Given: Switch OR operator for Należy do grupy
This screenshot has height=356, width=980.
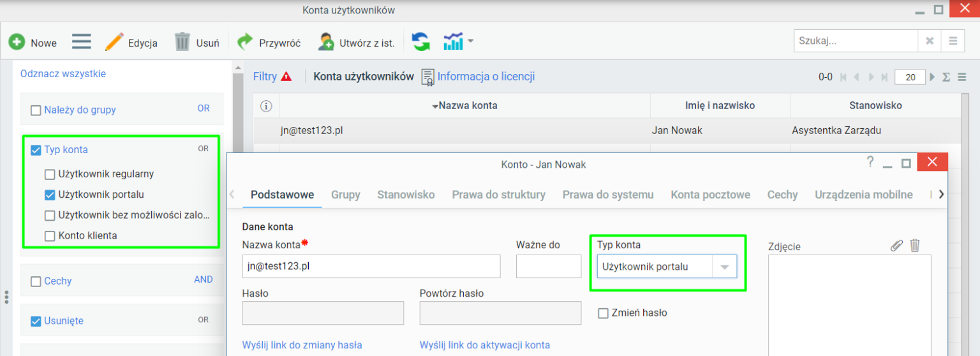Looking at the screenshot, I should [204, 108].
